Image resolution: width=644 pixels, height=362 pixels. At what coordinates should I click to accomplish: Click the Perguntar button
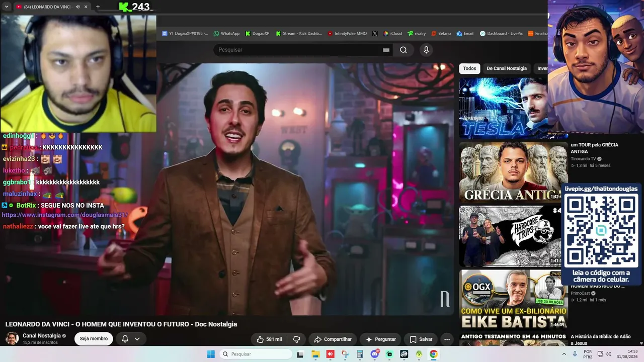click(x=380, y=339)
